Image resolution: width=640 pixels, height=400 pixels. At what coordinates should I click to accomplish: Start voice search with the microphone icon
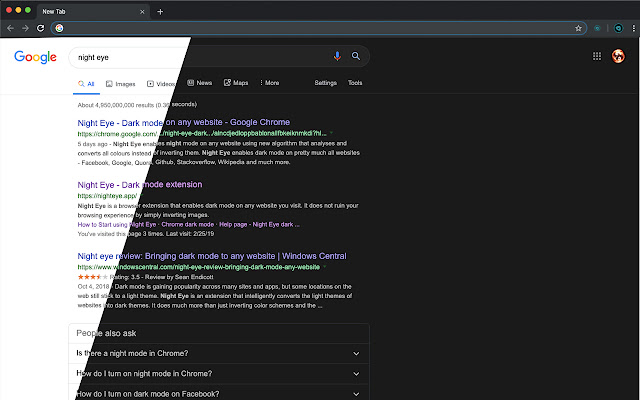click(x=337, y=57)
